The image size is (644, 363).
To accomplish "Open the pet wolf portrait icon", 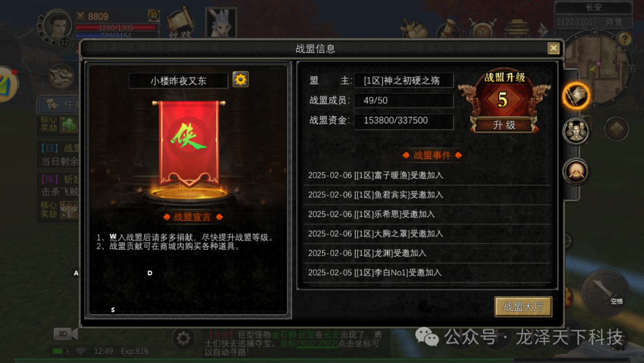I will 221,23.
